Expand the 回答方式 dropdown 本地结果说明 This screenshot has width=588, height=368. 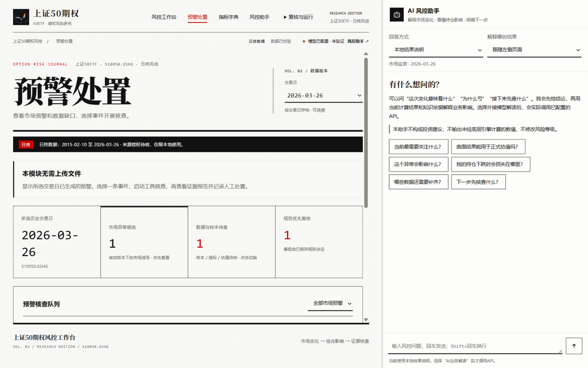pos(436,50)
